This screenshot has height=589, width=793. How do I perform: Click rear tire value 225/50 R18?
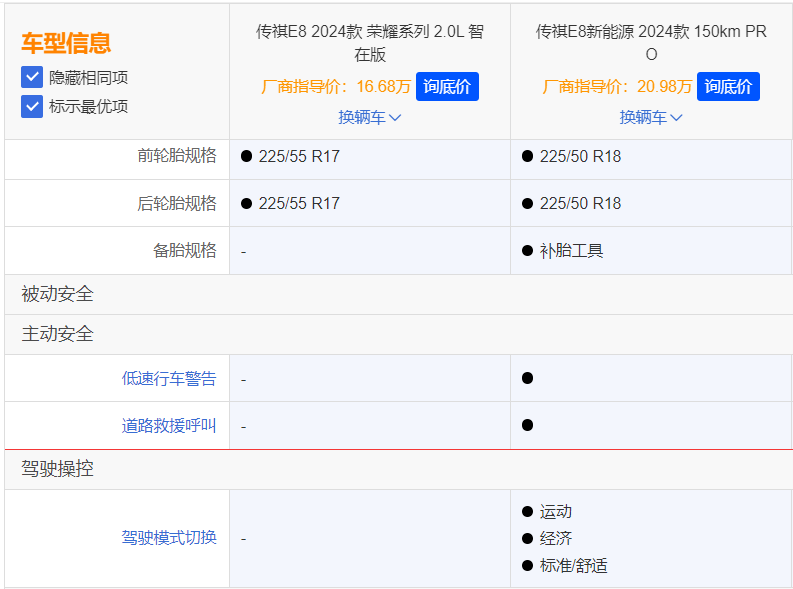[580, 203]
